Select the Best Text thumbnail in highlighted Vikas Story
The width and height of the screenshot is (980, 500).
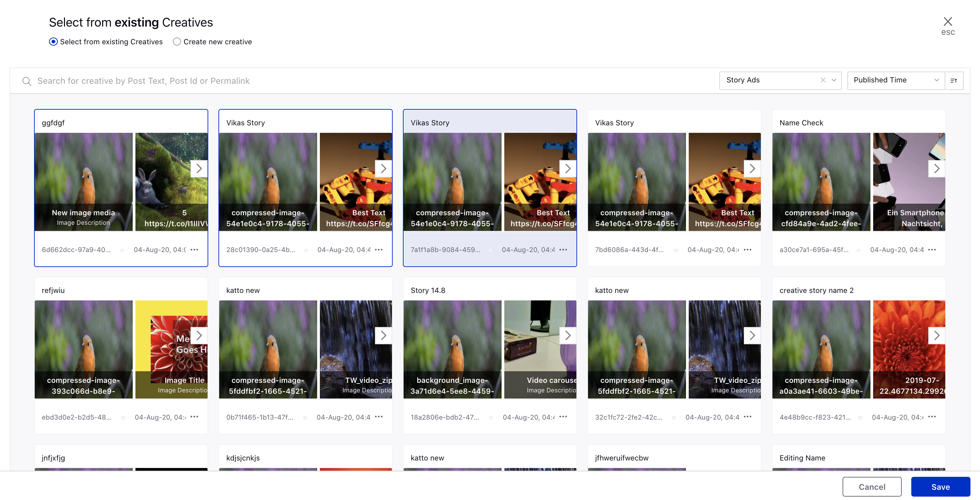(540, 182)
